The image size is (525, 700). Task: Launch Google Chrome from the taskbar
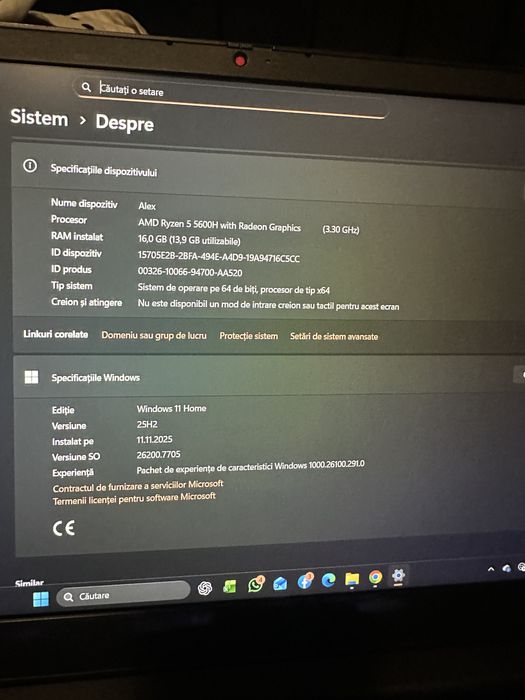(375, 577)
